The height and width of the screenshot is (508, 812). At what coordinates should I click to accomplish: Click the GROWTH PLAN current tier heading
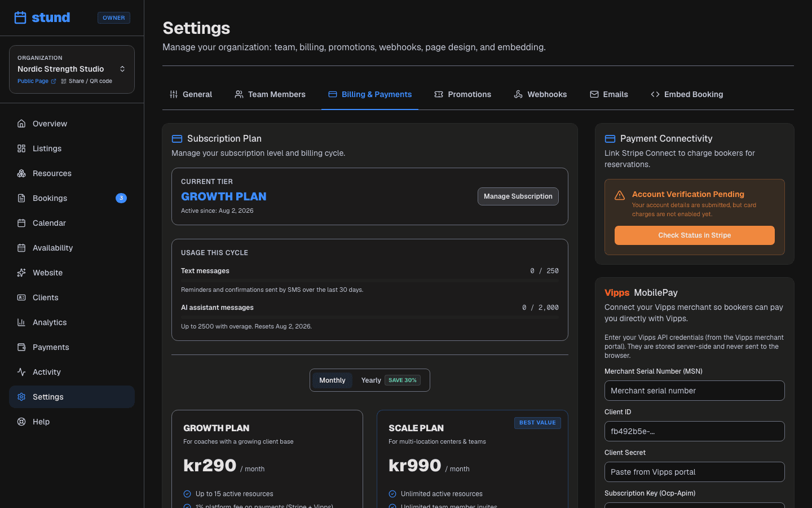(224, 196)
